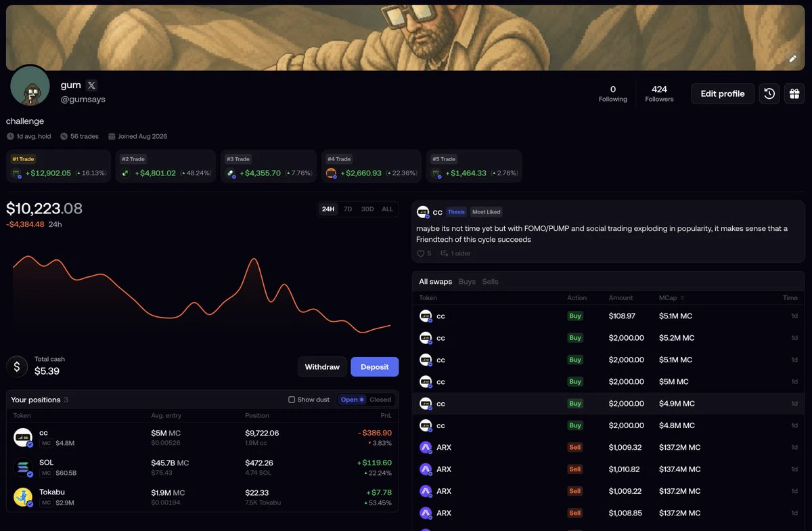This screenshot has height=531, width=812.
Task: Select the All swaps tab
Action: click(x=435, y=282)
